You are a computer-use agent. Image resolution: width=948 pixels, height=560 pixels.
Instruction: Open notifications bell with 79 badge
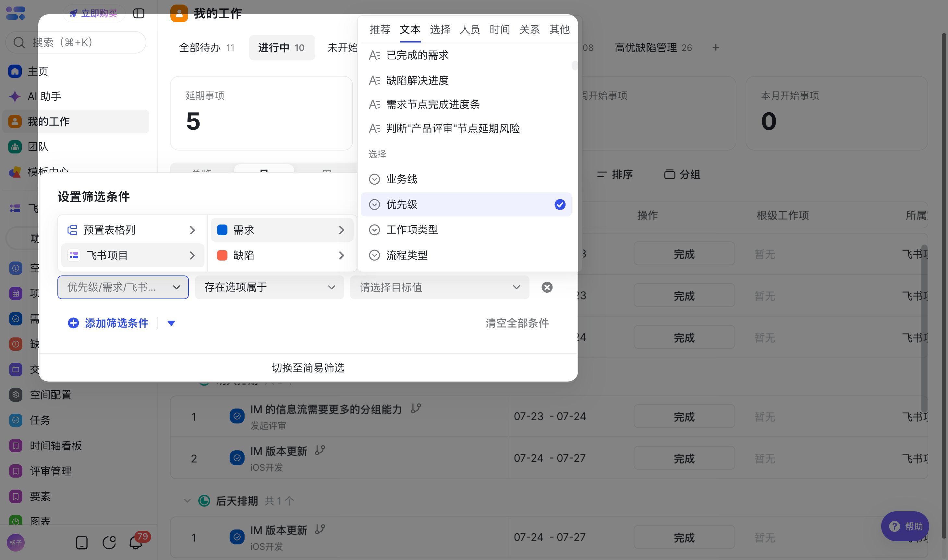point(136,542)
